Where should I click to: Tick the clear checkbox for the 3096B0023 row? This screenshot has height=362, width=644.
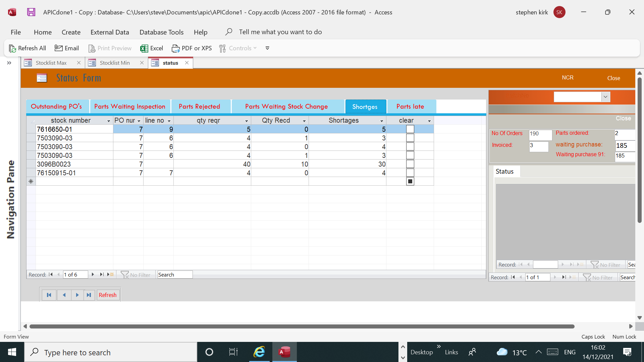click(410, 164)
